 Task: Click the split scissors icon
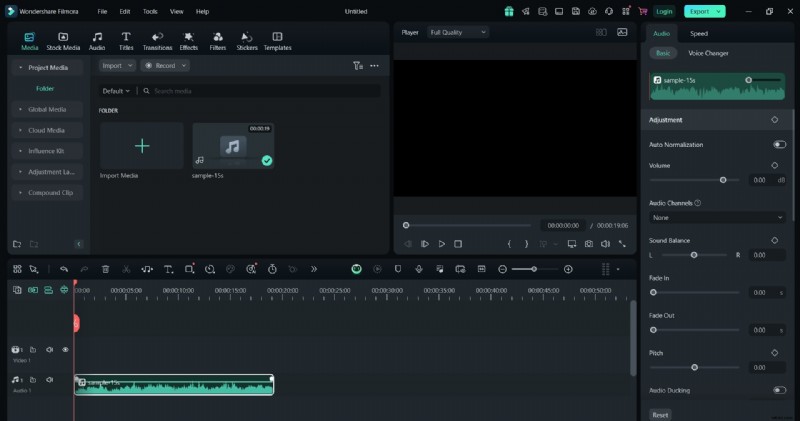[x=126, y=269]
